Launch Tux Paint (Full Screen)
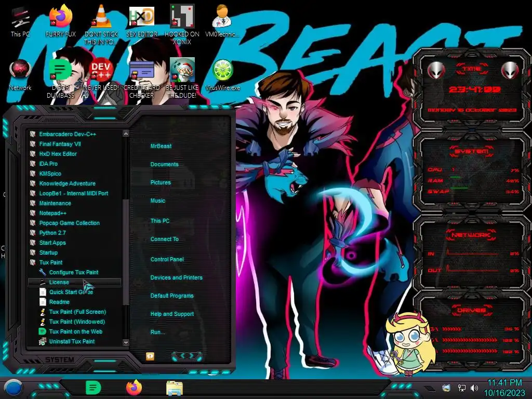The image size is (532, 399). (77, 312)
